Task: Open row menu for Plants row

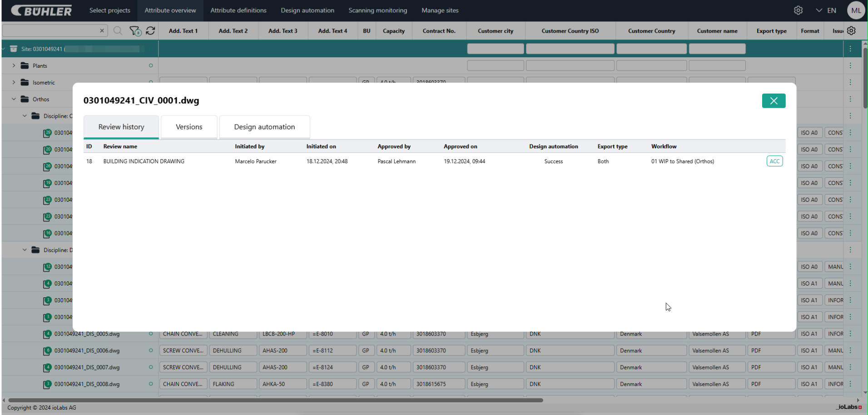Action: pos(850,65)
